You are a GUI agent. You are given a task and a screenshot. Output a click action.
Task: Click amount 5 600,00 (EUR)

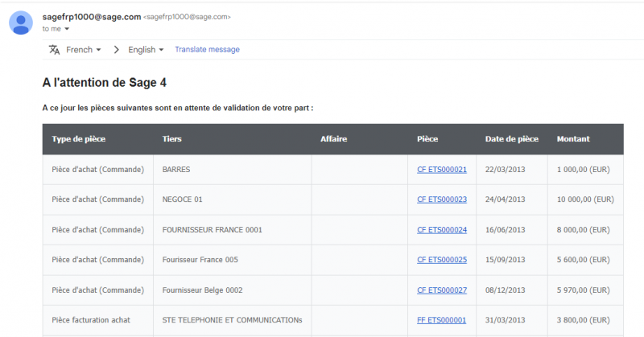[583, 260]
